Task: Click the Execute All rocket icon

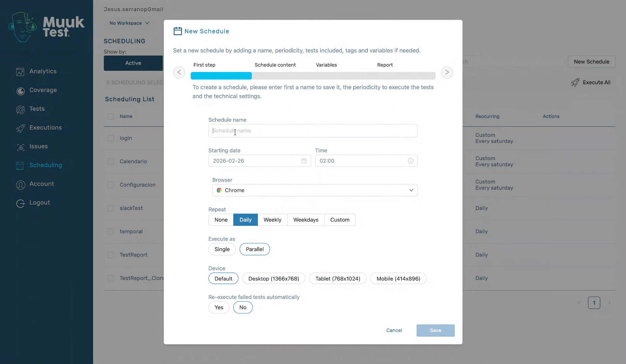Action: pyautogui.click(x=575, y=82)
